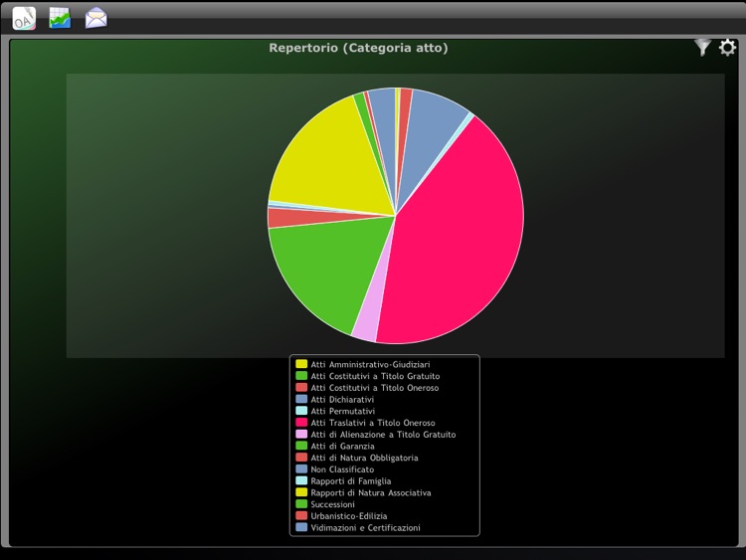Select legend entry Atti di Alienazione a Titolo Gratuito

(x=384, y=435)
